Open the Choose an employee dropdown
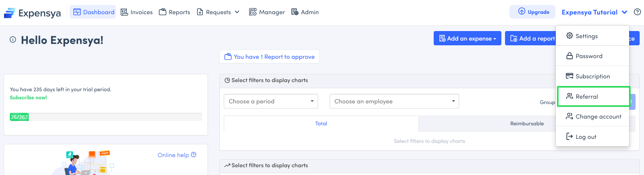Viewport: 644px width, 175px height. click(394, 101)
